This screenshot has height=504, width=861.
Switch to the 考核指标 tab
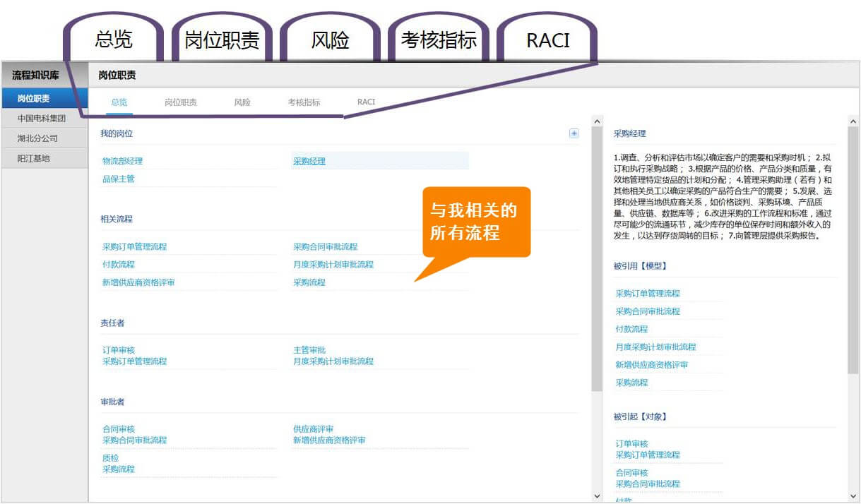click(x=304, y=102)
